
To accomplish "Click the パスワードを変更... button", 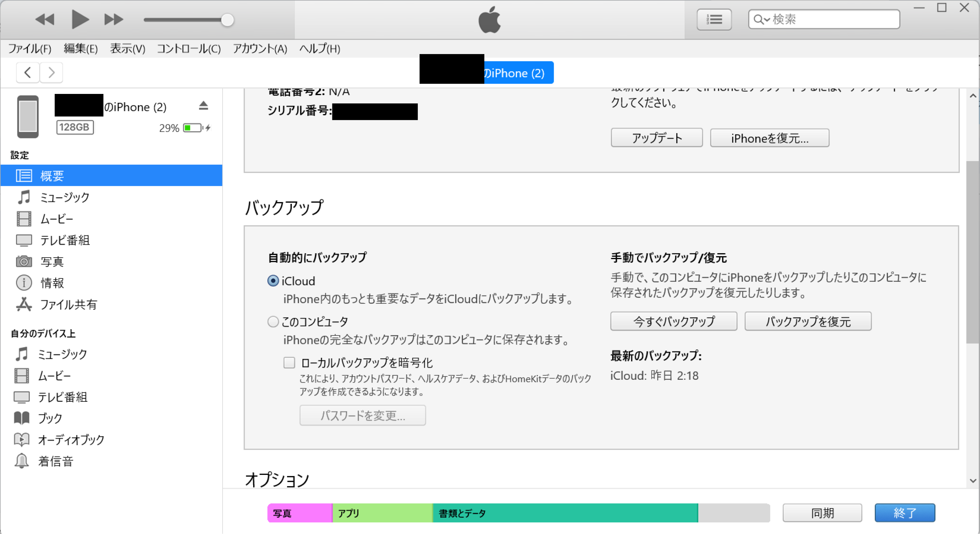I will coord(362,415).
